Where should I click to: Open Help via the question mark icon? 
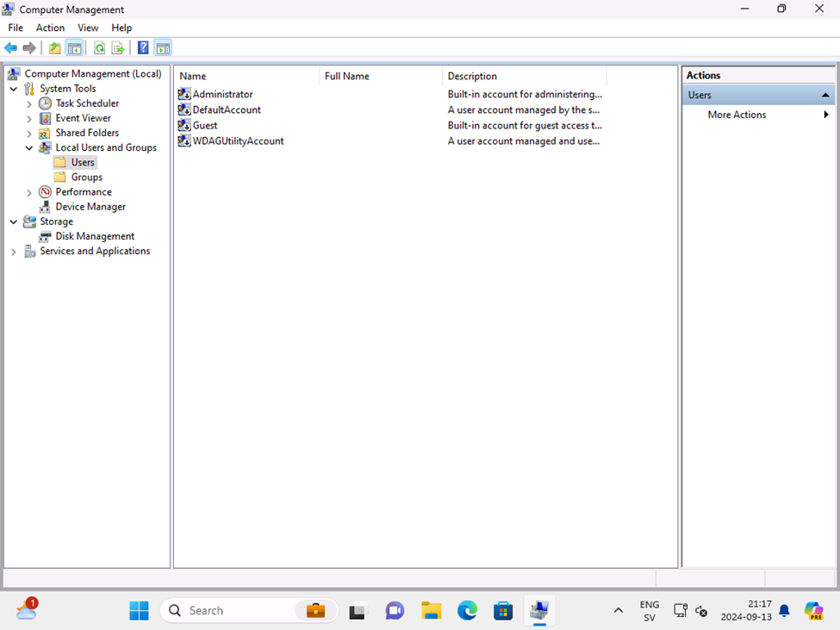click(142, 47)
